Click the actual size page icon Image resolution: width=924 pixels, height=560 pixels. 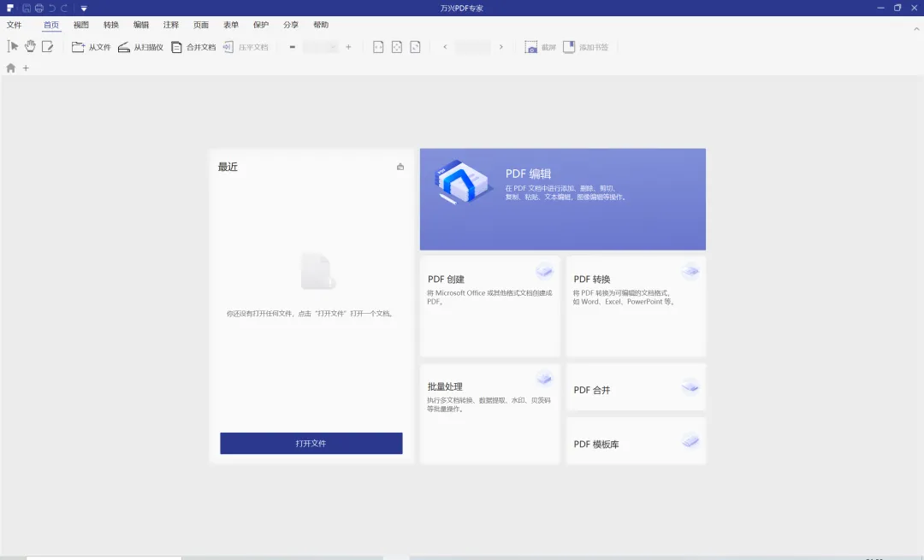415,47
